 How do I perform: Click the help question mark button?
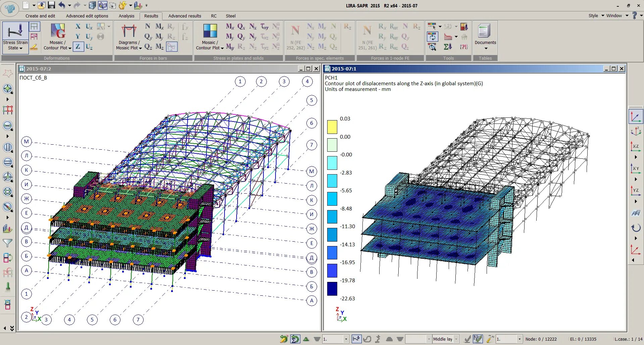tap(634, 15)
